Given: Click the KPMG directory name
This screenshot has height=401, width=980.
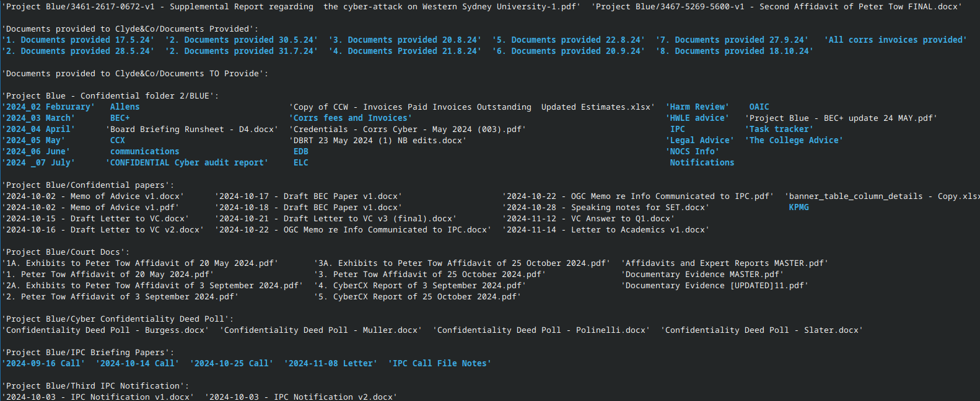Looking at the screenshot, I should tap(799, 207).
